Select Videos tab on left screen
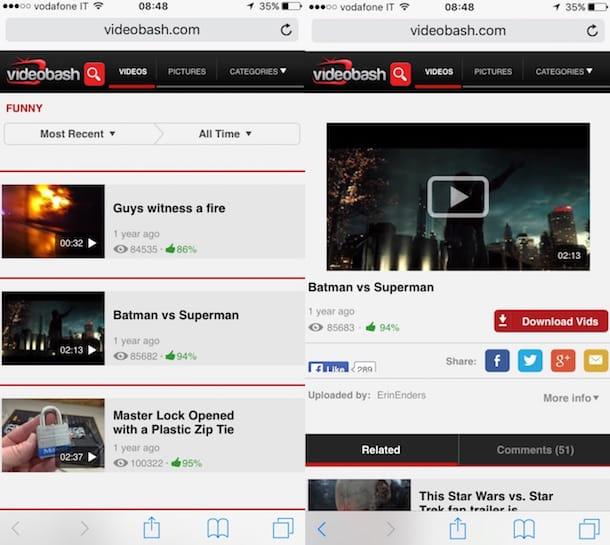 [x=133, y=72]
